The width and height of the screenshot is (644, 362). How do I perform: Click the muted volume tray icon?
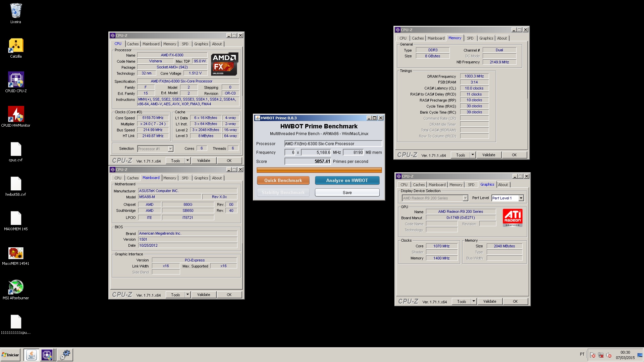[x=609, y=355]
